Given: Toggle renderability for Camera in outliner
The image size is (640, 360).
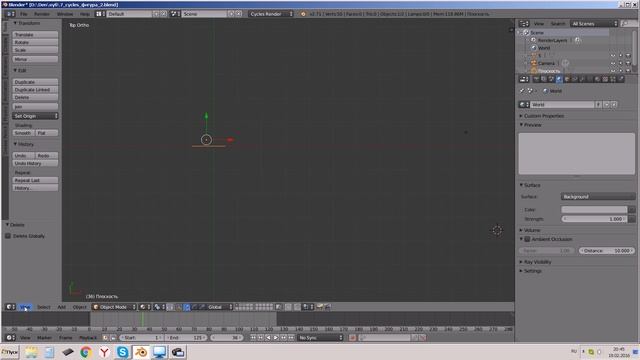Looking at the screenshot, I should 628,63.
